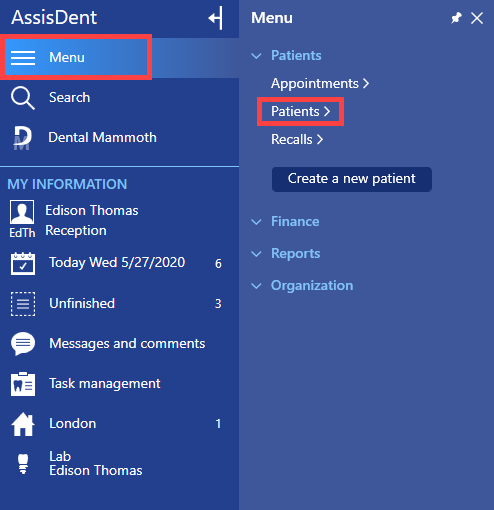Screen dimensions: 494x510
Task: Click the Reception role text
Action: [76, 231]
